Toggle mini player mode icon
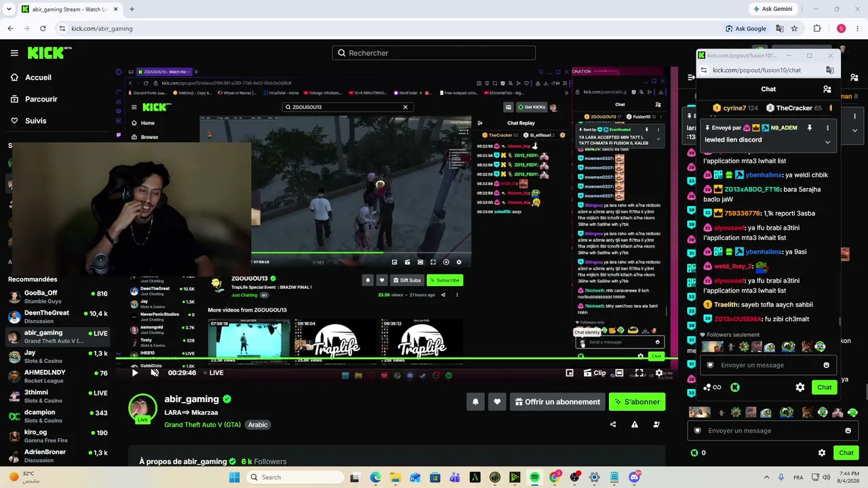 (570, 373)
